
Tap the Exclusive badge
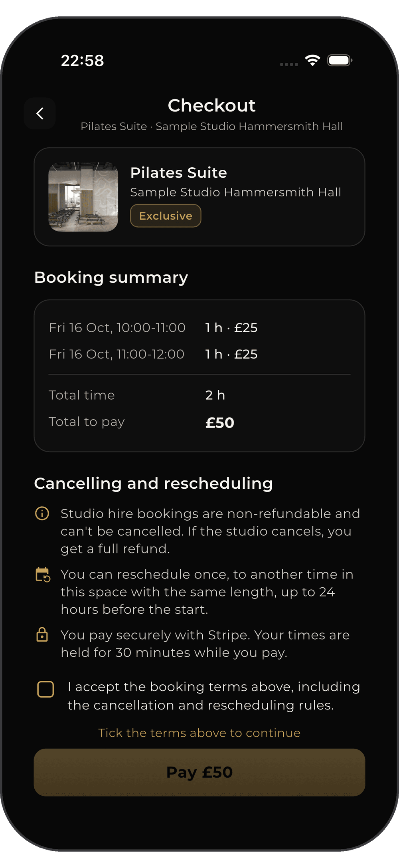pos(166,216)
